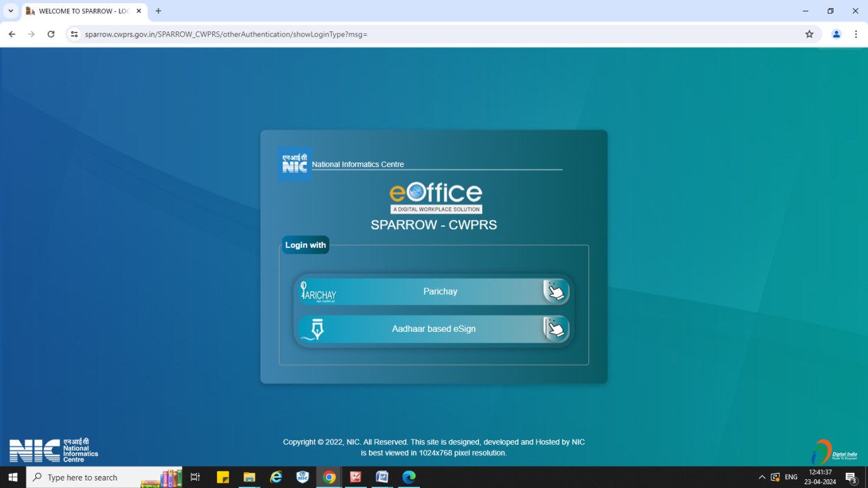Screen dimensions: 868x488
Task: Open the Chrome profile menu
Action: coord(837,34)
